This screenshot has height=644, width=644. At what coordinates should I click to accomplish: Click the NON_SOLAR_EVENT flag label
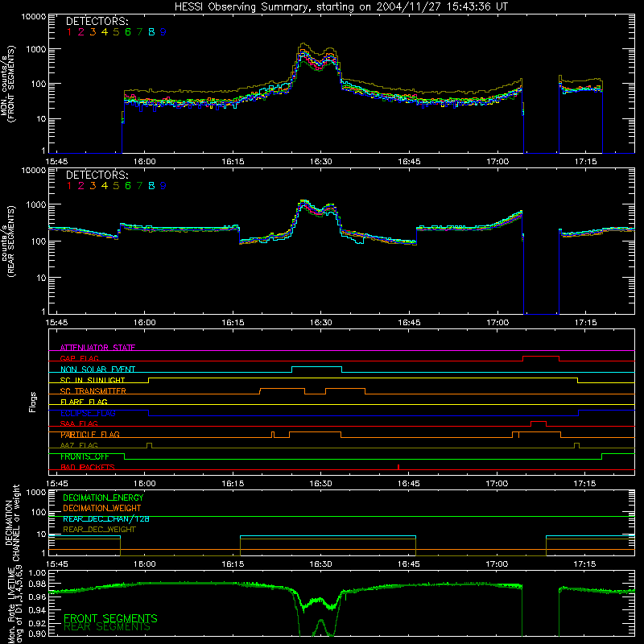coord(97,369)
